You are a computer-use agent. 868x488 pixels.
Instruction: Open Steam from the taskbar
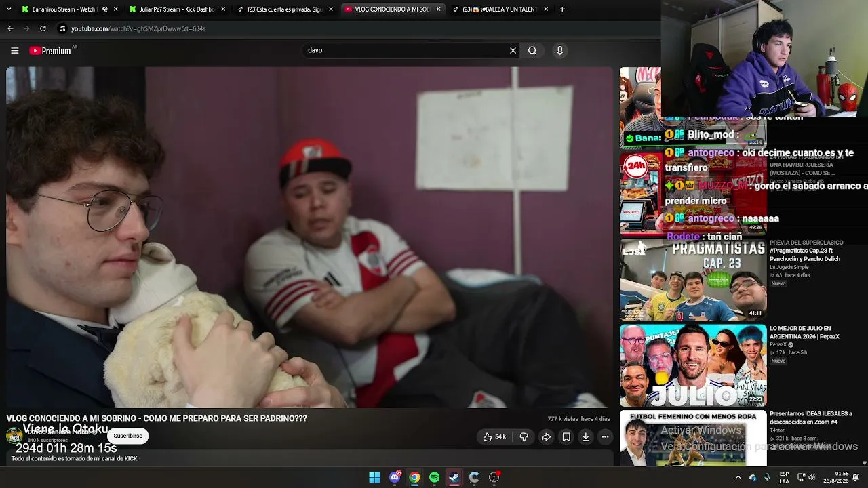pyautogui.click(x=454, y=477)
